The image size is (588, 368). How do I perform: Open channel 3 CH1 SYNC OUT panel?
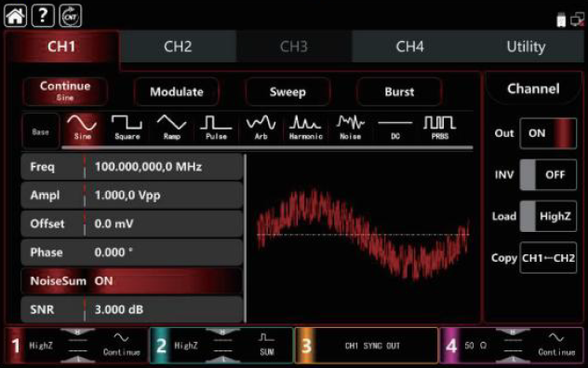[367, 346]
